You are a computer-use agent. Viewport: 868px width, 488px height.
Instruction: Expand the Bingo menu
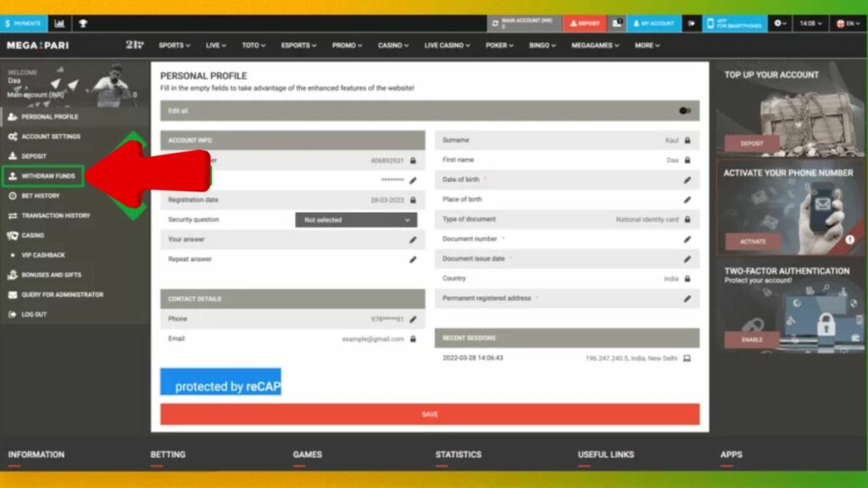pyautogui.click(x=542, y=46)
